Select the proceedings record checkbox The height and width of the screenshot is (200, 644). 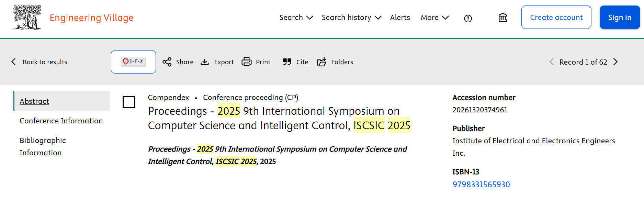[129, 102]
